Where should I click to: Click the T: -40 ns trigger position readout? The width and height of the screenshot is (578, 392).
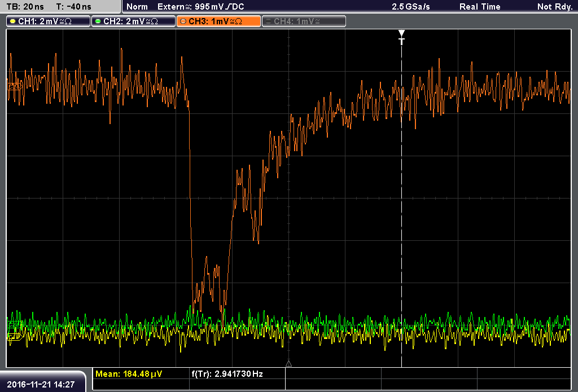tap(74, 7)
